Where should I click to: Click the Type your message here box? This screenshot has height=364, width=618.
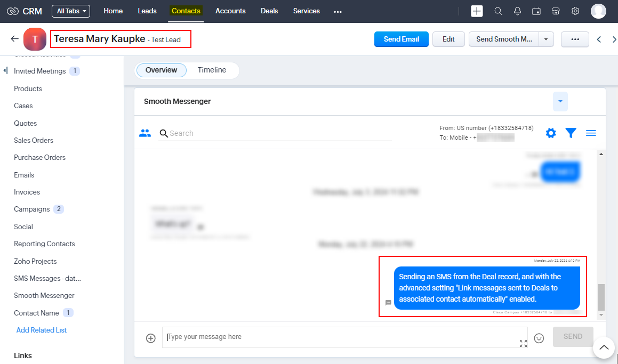[345, 337]
